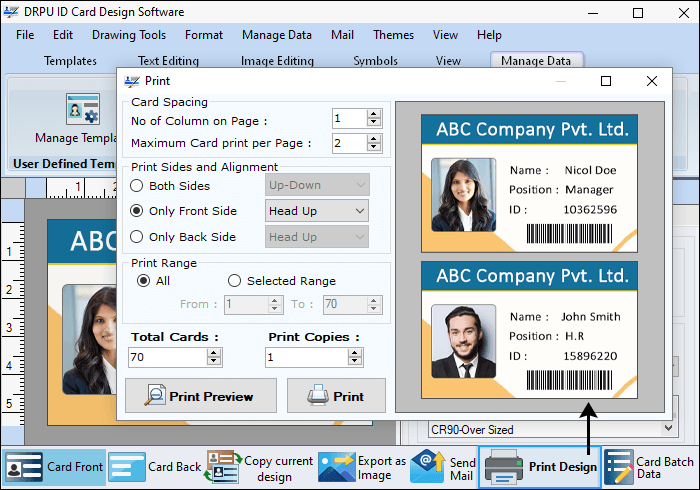700x490 pixels.
Task: Open Head Up dropdown for front side
Action: coord(317,211)
